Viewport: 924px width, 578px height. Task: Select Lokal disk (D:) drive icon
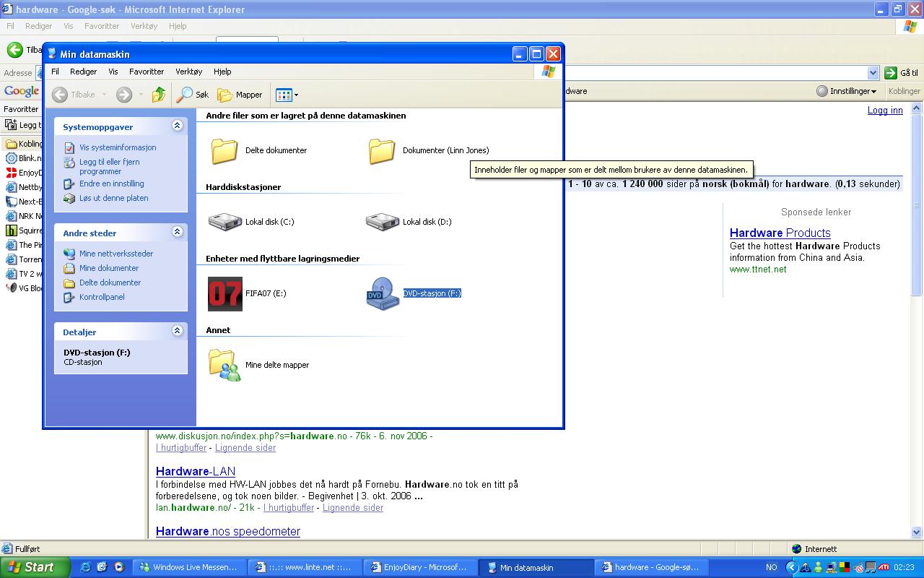pyautogui.click(x=383, y=222)
